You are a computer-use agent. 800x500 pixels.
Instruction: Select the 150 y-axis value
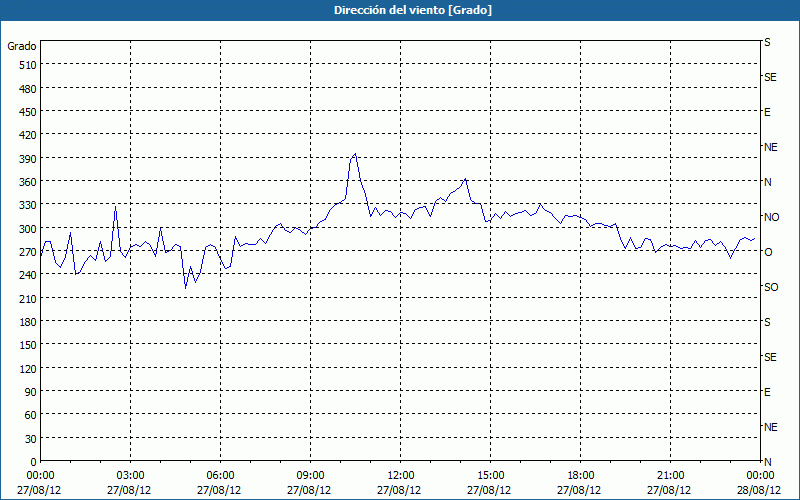[28, 345]
